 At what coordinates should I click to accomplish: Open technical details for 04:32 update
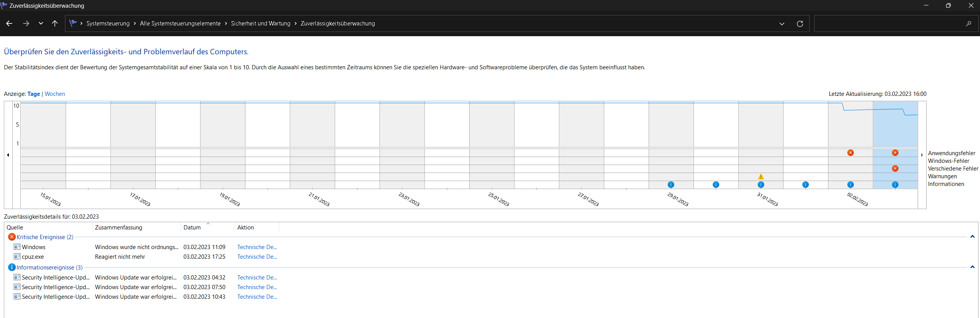point(257,278)
